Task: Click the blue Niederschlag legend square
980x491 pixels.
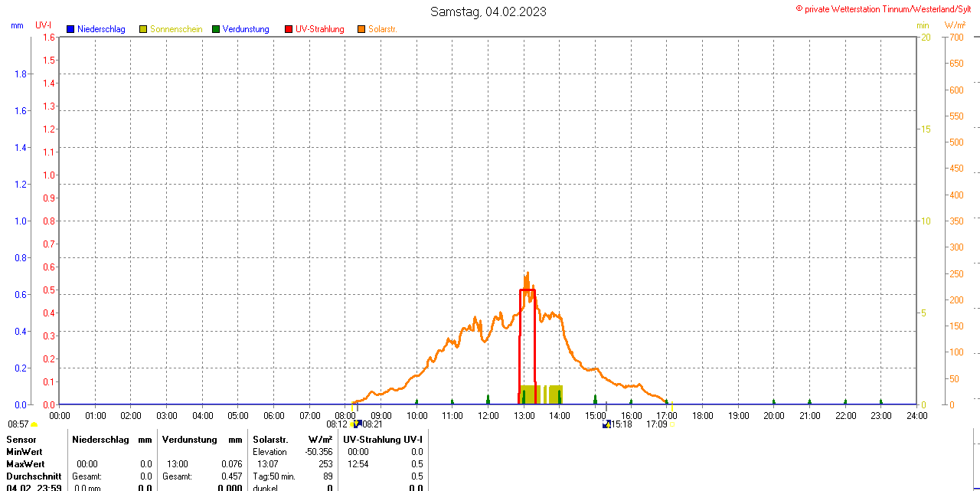Action: pos(70,29)
